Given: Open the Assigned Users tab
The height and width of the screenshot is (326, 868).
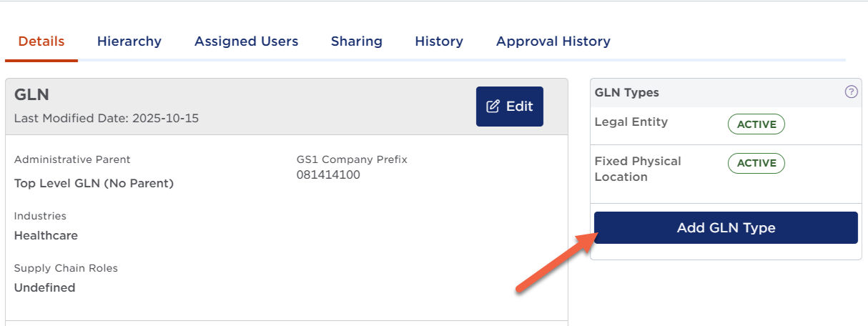Looking at the screenshot, I should tap(246, 41).
